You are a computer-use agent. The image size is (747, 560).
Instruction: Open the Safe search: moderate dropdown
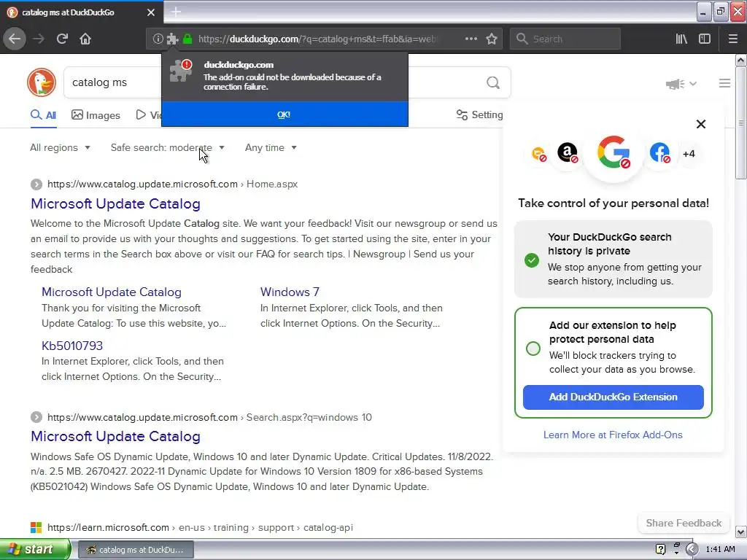168,147
